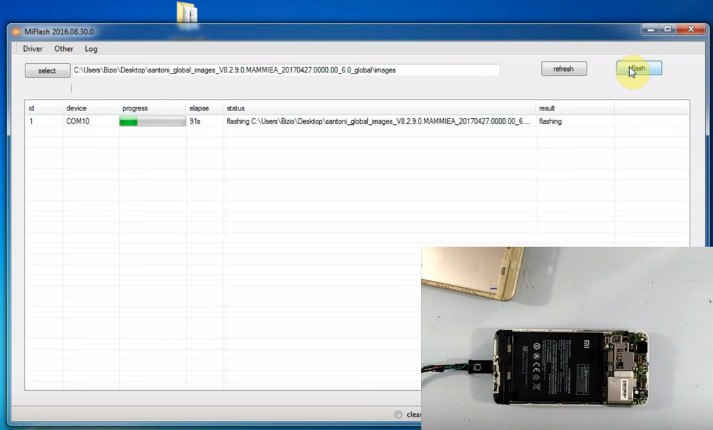Screen dimensions: 713x430
Task: Click the 91s elapse cell
Action: click(195, 121)
